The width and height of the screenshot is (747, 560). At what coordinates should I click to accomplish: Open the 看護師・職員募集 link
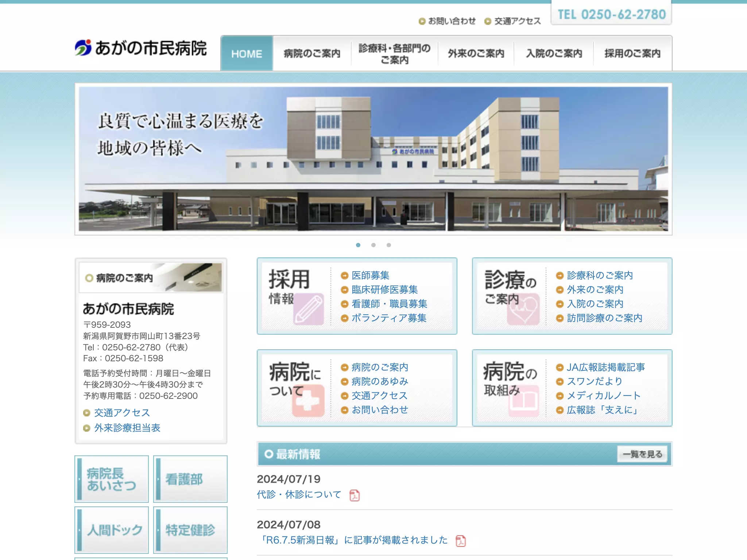[390, 304]
